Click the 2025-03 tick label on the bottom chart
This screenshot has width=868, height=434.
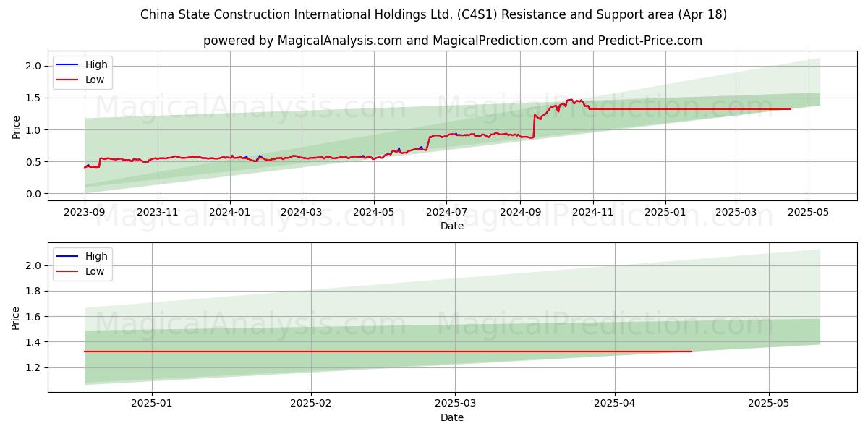point(455,404)
